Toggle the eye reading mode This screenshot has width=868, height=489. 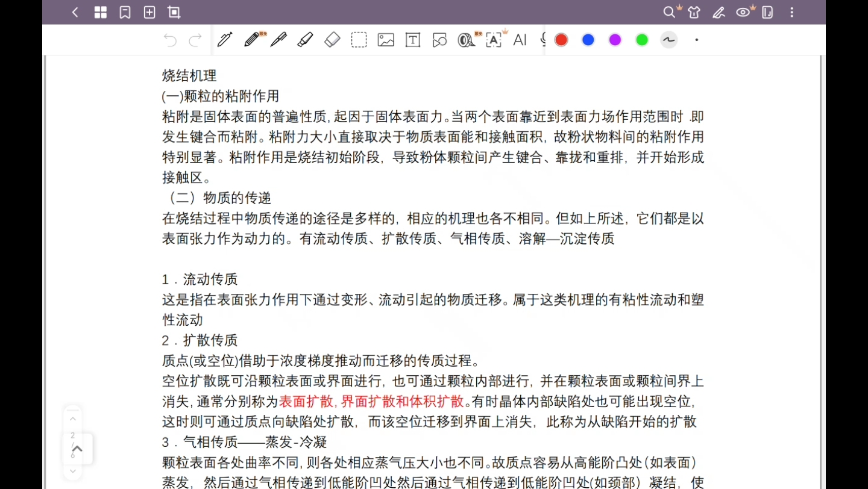[743, 12]
